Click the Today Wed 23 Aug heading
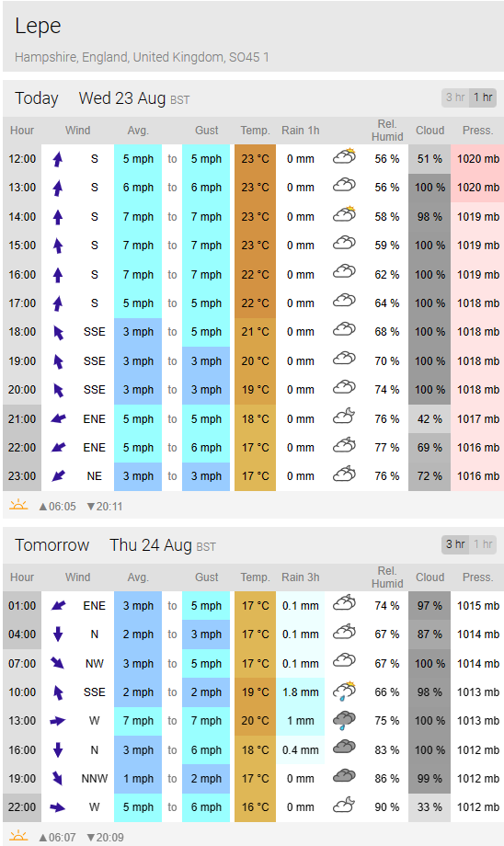 coord(102,98)
